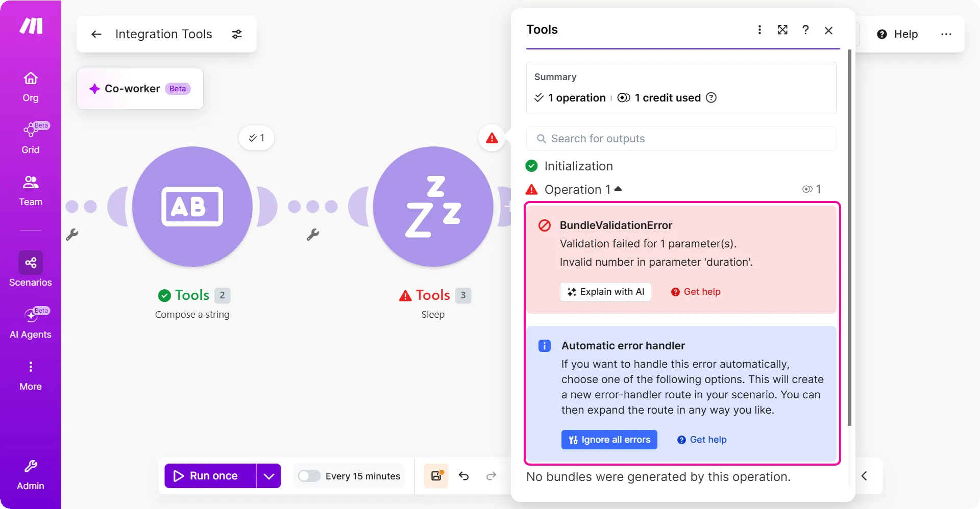The height and width of the screenshot is (509, 980).
Task: Open AI Agents in the sidebar
Action: pos(31,323)
